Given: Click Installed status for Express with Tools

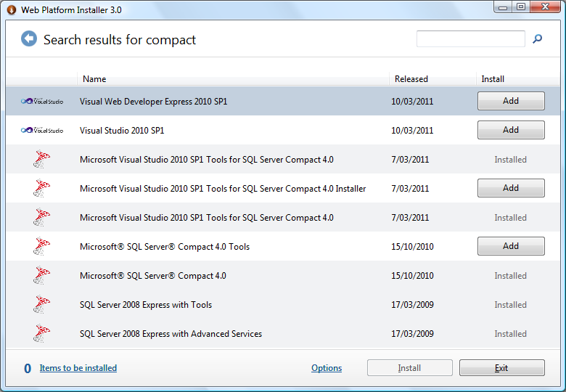Looking at the screenshot, I should 510,305.
